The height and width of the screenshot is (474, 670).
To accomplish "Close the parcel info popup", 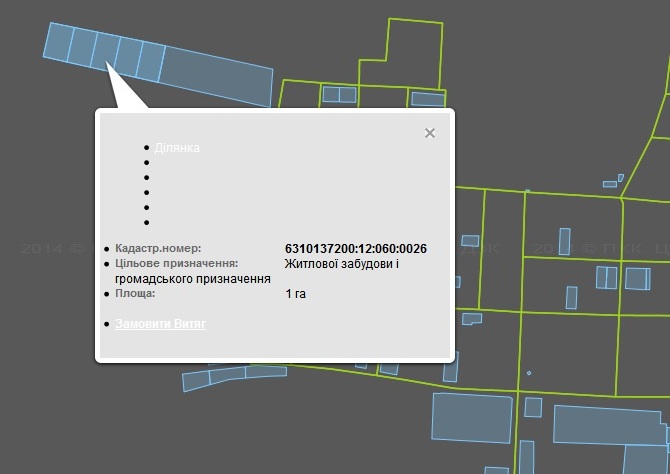I will [x=430, y=133].
